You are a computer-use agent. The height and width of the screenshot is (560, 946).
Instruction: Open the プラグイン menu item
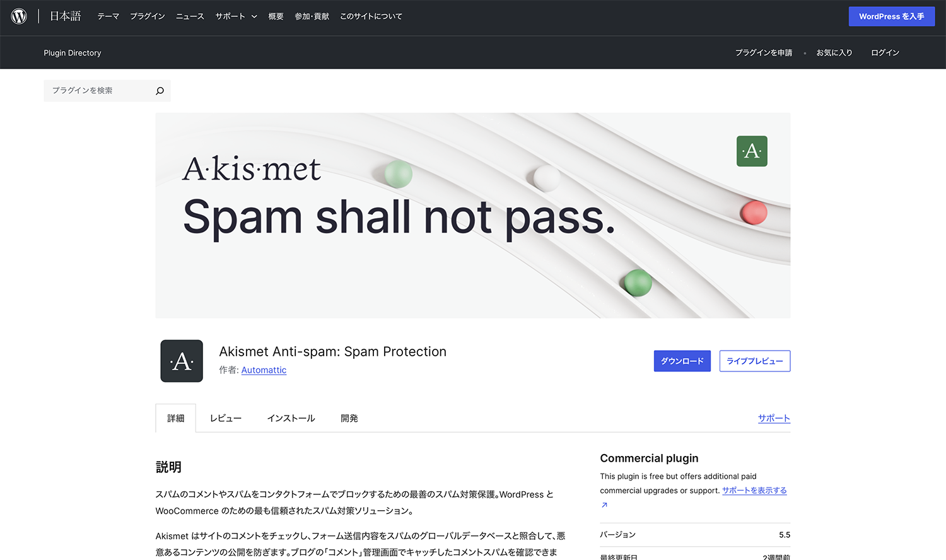click(x=148, y=16)
